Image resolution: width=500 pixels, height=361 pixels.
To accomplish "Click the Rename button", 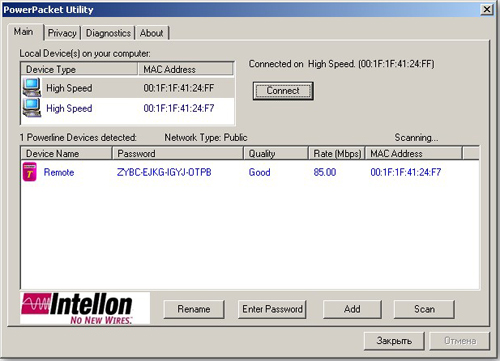I will pyautogui.click(x=194, y=309).
